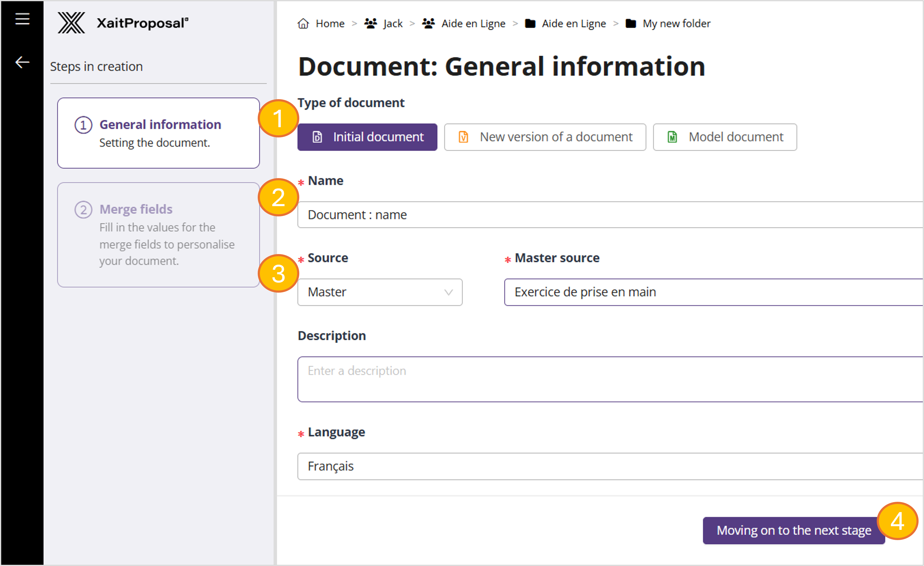924x566 pixels.
Task: Select the General information step
Action: click(158, 133)
